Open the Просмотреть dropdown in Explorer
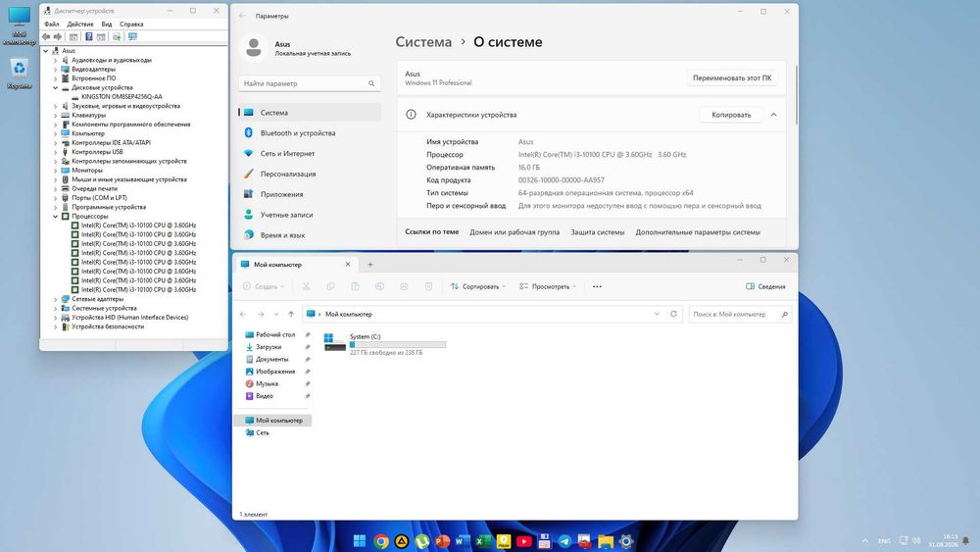The image size is (980, 552). pos(548,286)
